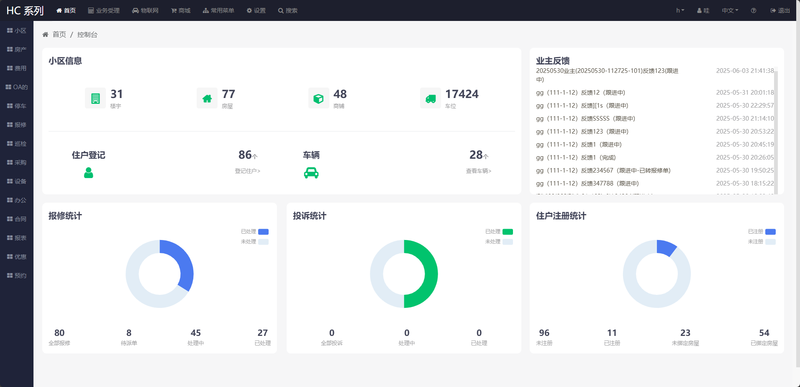Open 停车 in the left sidebar
The height and width of the screenshot is (387, 800).
16,106
